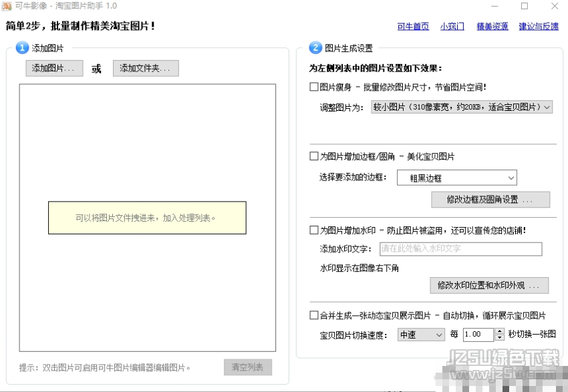The height and width of the screenshot is (392, 568).
Task: Click the 添加文件夹... button
Action: (146, 68)
